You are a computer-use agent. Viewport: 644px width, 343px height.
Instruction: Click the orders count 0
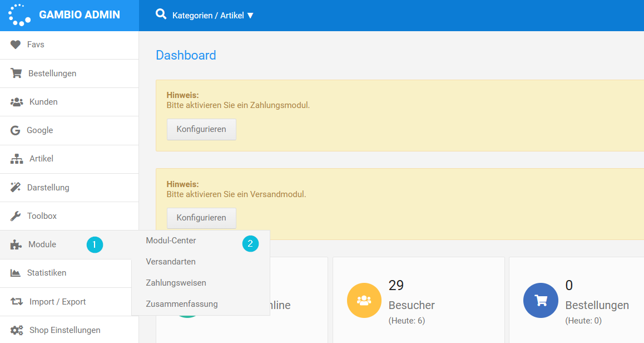(569, 285)
